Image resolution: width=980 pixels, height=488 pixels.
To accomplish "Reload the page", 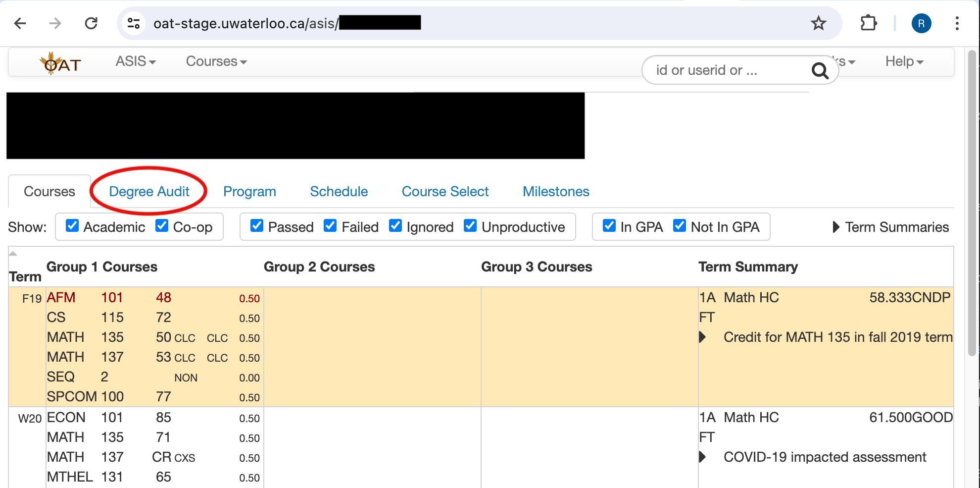I will (92, 23).
